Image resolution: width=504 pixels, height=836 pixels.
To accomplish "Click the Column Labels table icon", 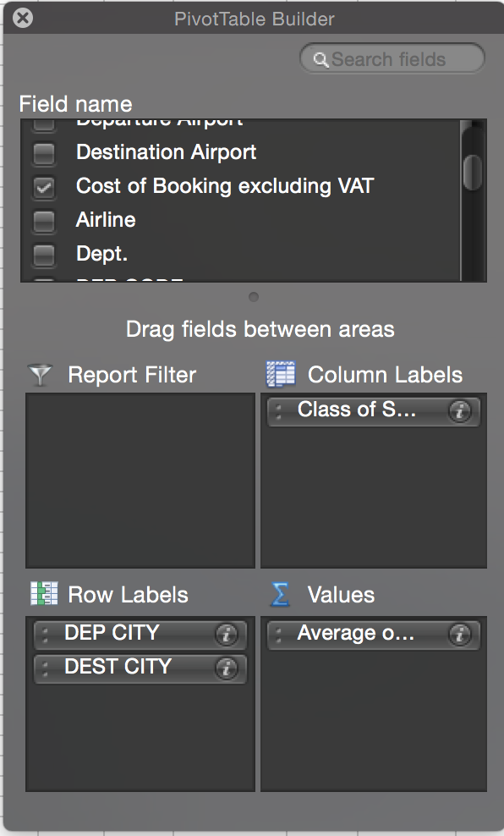I will click(281, 374).
